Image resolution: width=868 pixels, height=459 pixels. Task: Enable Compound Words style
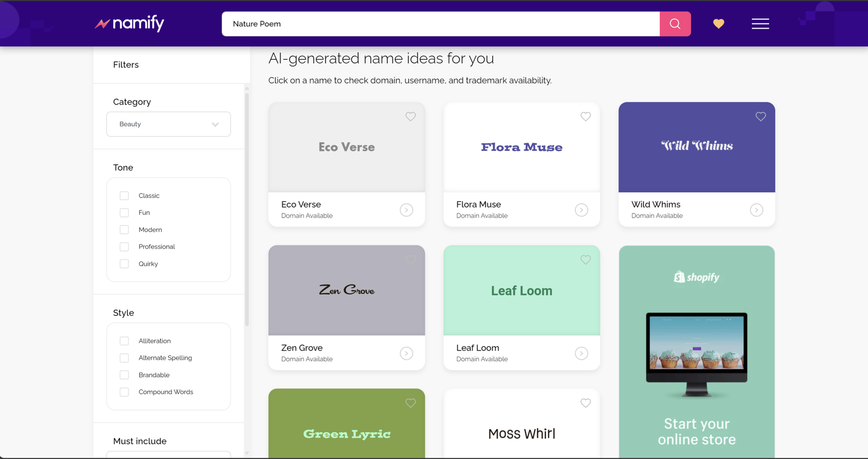(124, 392)
